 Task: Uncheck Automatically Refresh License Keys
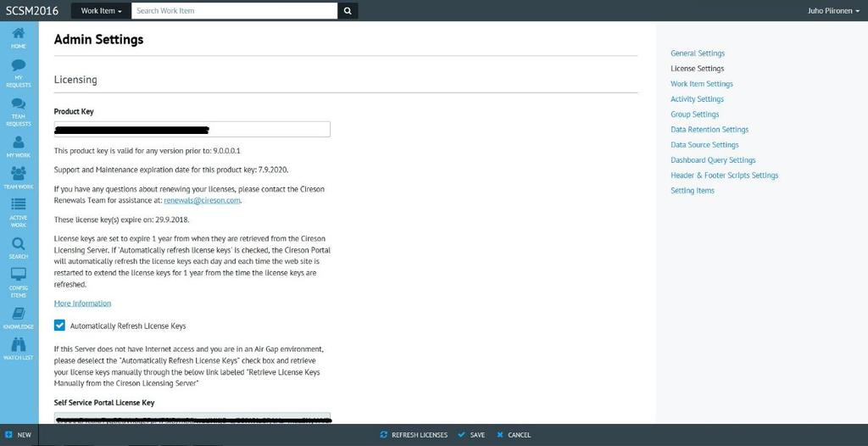point(60,326)
